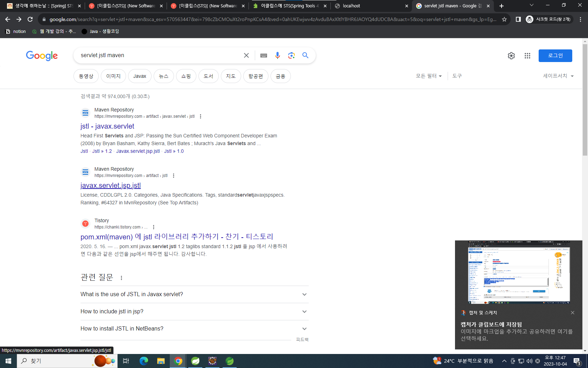This screenshot has width=588, height=368.
Task: Click the Windows taskbar 찾기 search box
Action: coord(66,361)
